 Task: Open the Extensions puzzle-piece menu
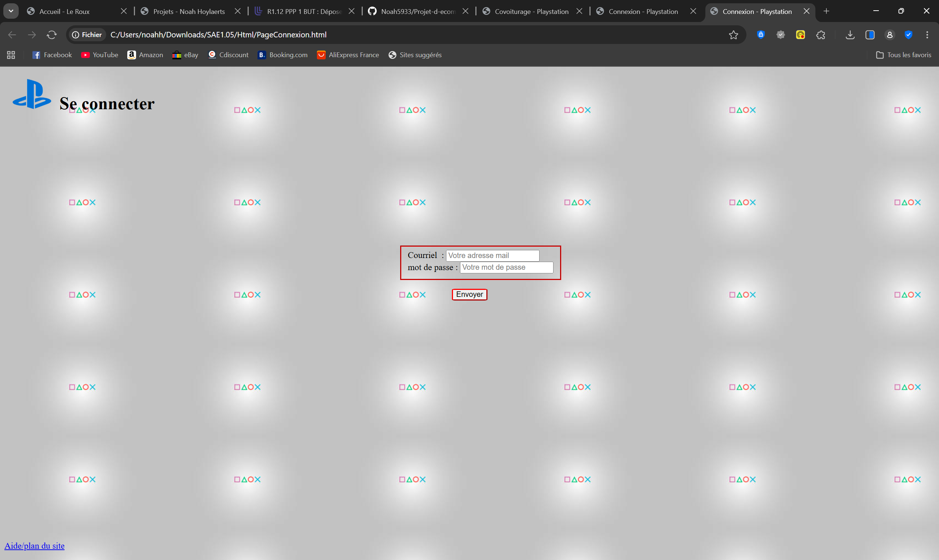[821, 35]
